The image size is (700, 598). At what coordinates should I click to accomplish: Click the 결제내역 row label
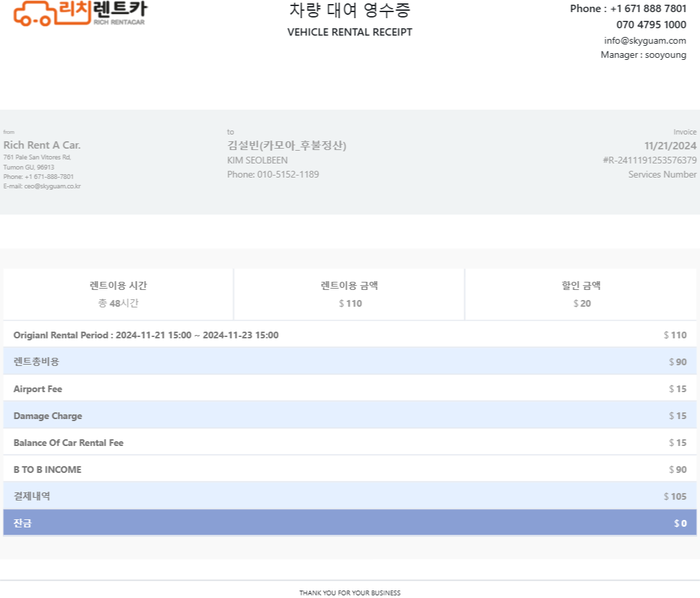[32, 496]
